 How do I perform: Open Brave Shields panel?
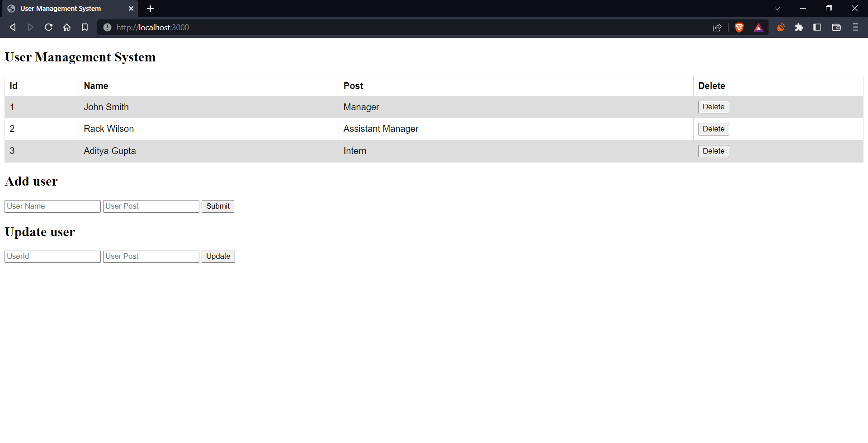(739, 27)
